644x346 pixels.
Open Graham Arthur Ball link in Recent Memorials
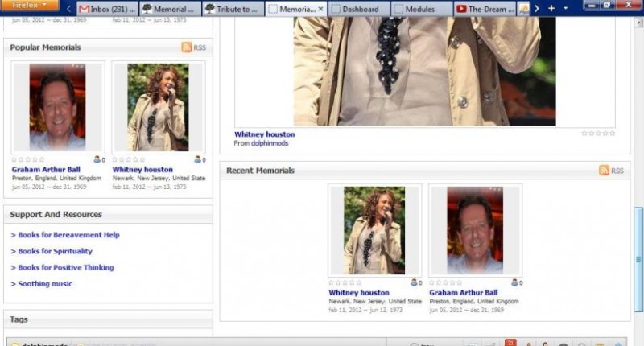(464, 293)
